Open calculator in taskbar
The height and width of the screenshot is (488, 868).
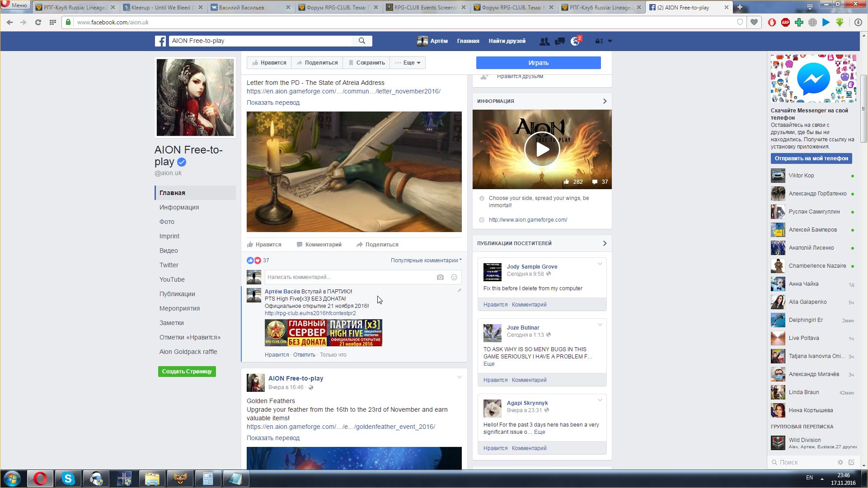[208, 479]
